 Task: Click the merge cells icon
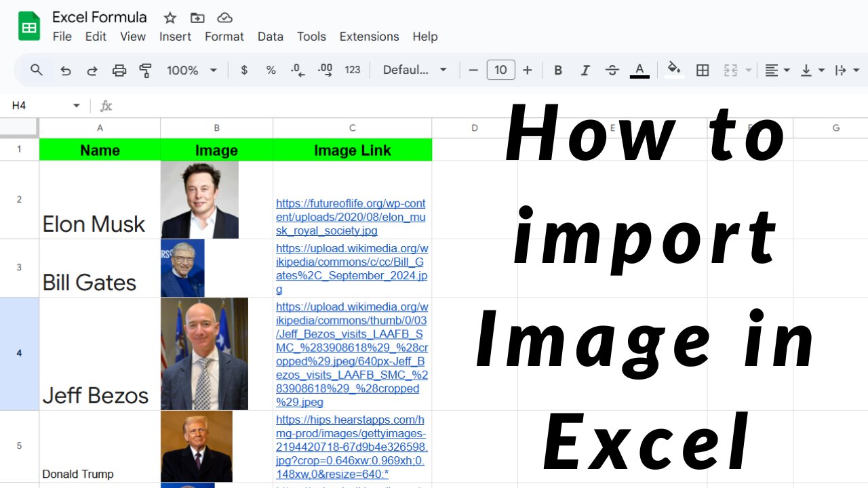730,70
